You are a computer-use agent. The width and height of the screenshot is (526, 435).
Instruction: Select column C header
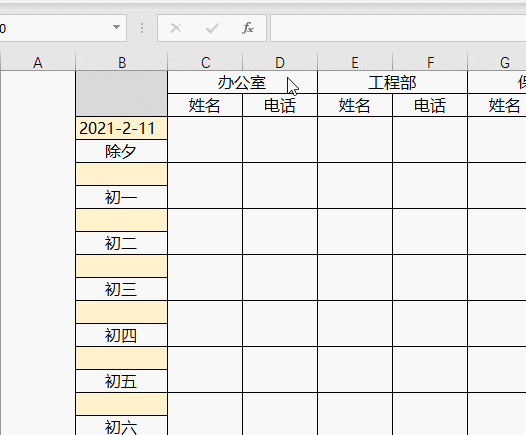tap(205, 62)
